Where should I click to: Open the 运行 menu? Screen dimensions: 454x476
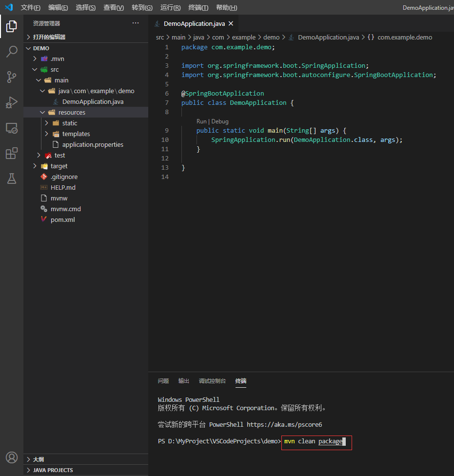[x=170, y=7]
